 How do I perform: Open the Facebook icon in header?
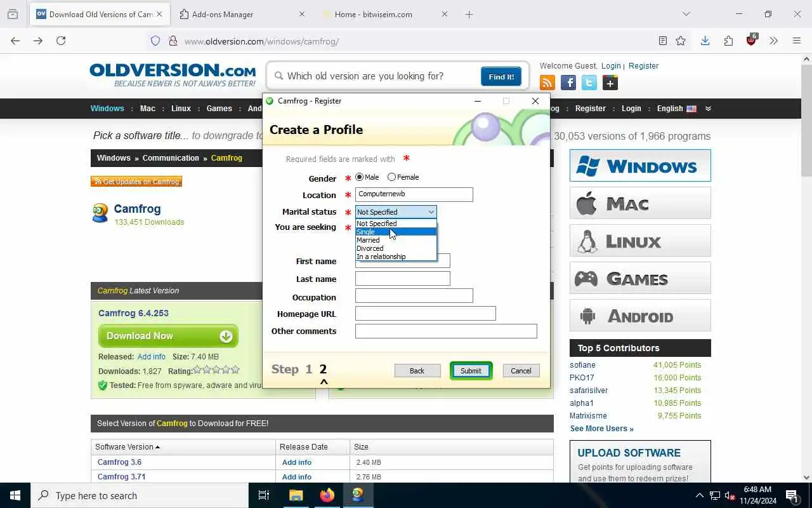[x=568, y=83]
